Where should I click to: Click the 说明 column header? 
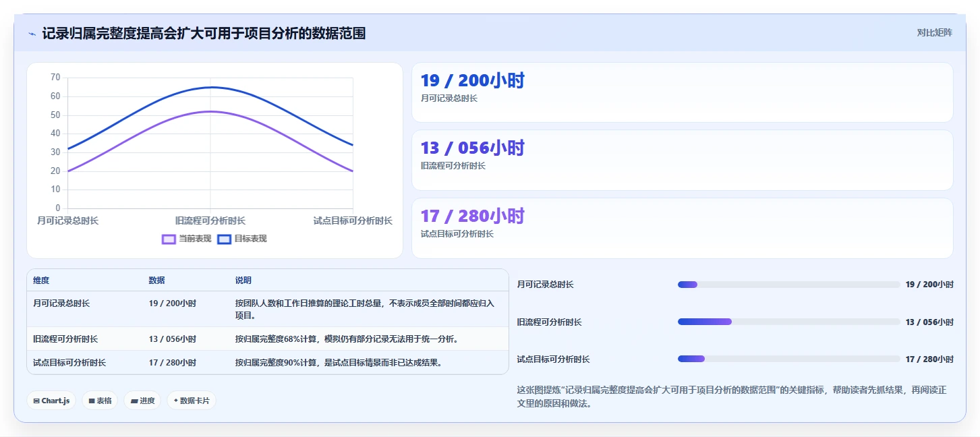tap(243, 281)
